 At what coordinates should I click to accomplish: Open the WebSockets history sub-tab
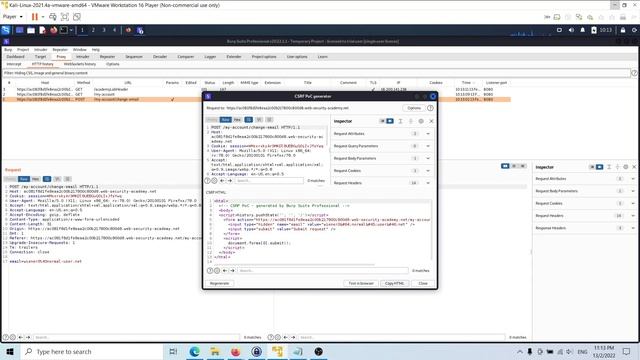[80, 64]
